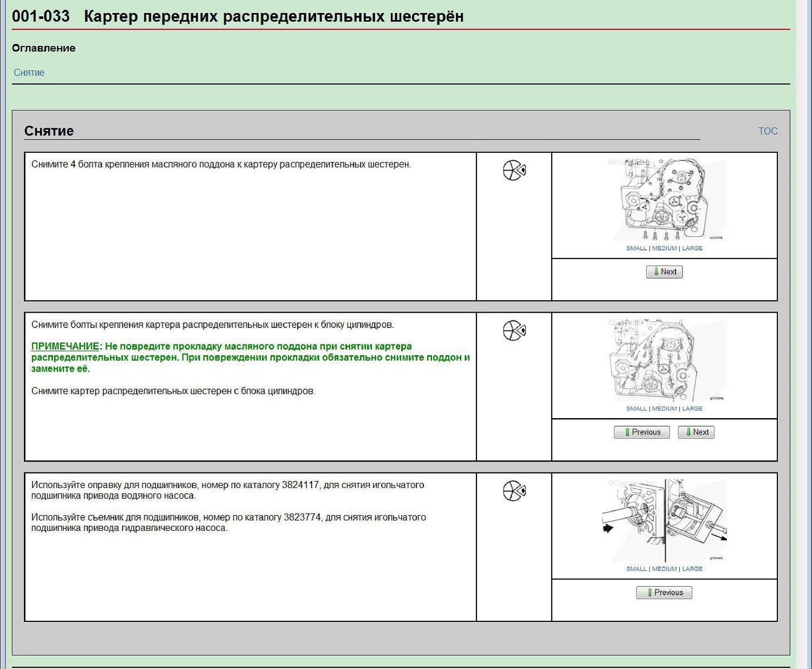Click the green ПРИМЕЧАНИЕ note label

pyautogui.click(x=66, y=347)
